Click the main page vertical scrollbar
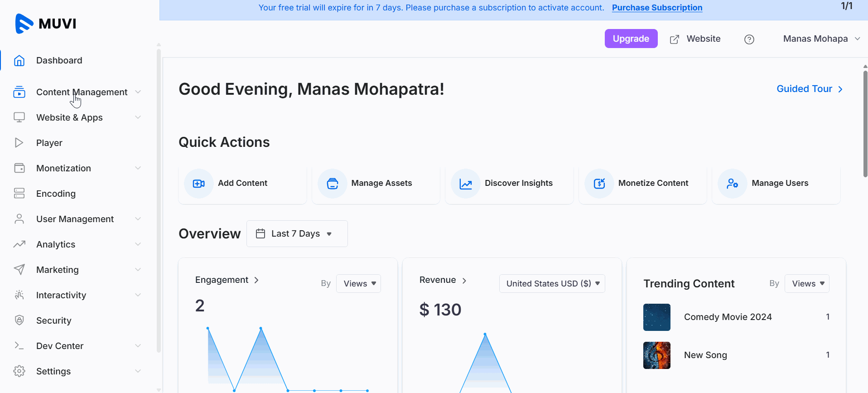Viewport: 868px width, 393px height. coord(865,122)
